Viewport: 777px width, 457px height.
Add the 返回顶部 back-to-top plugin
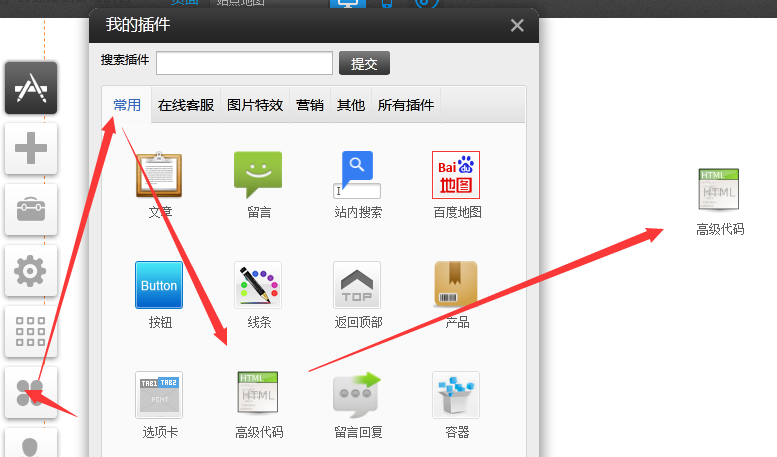[357, 286]
